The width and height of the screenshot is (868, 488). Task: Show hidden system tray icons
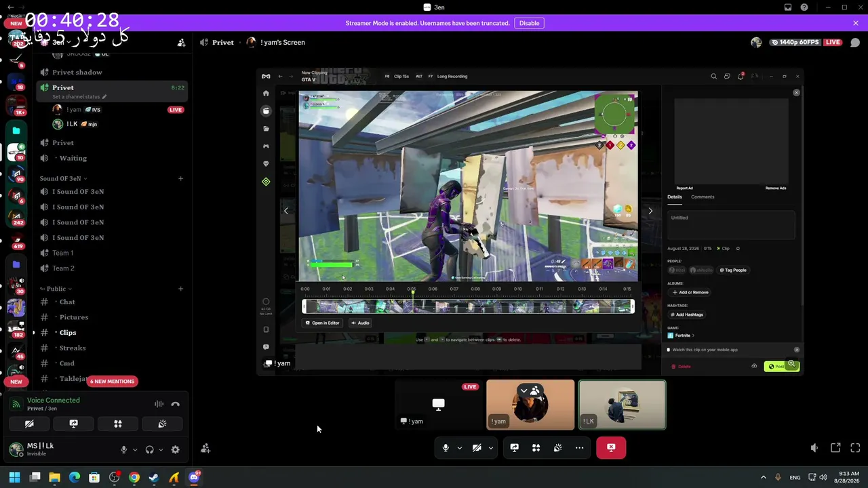[x=763, y=477]
